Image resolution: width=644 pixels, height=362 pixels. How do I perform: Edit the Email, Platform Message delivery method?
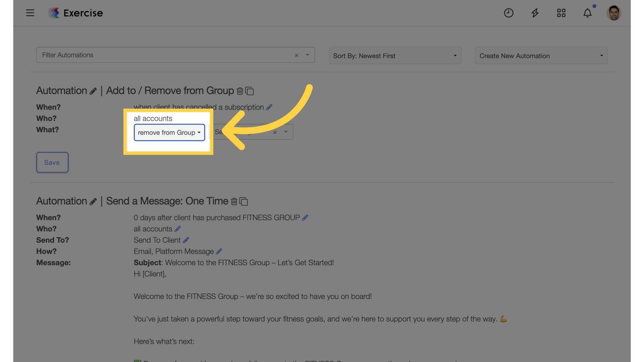coord(220,251)
